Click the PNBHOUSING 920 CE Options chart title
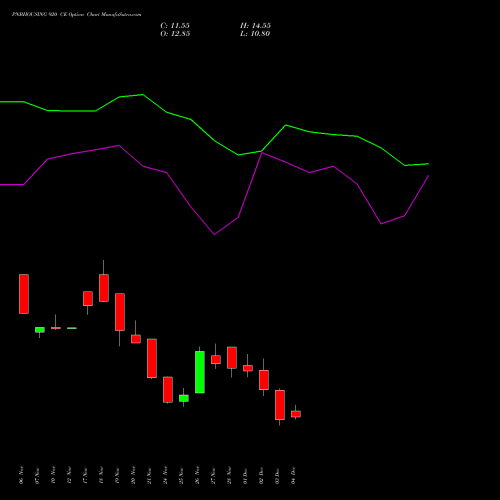This screenshot has width=500, height=500. pyautogui.click(x=77, y=15)
